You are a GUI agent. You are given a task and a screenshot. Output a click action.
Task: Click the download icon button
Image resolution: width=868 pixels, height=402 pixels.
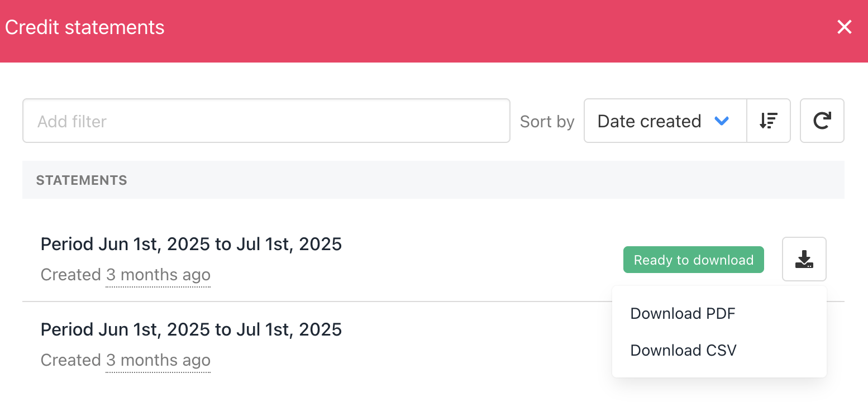(x=804, y=259)
